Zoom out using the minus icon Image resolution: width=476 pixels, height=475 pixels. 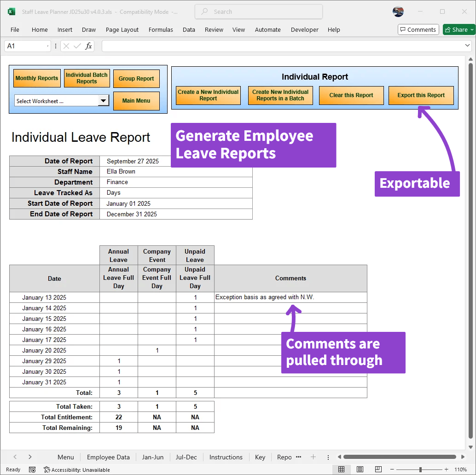pyautogui.click(x=392, y=469)
